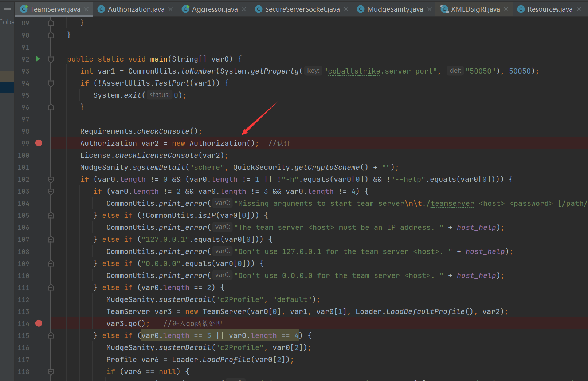Open the Resources.java tab
Image resolution: width=588 pixels, height=381 pixels.
[550, 9]
